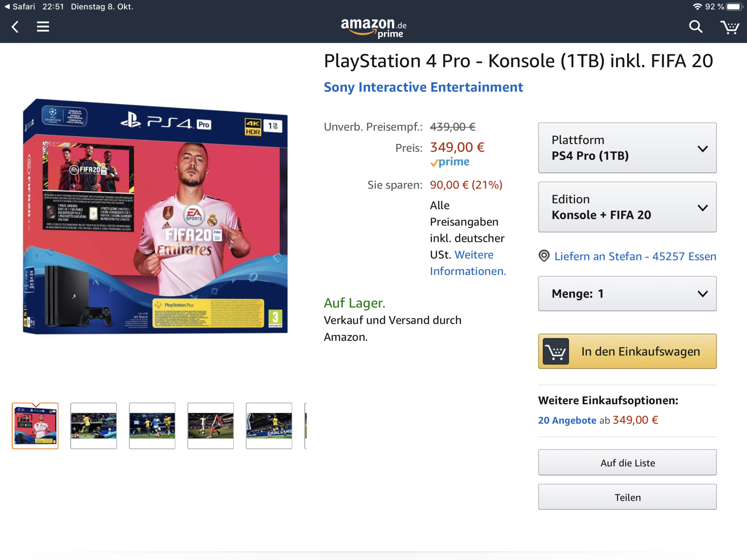Tap the back arrow icon
This screenshot has width=747, height=560.
coord(15,27)
